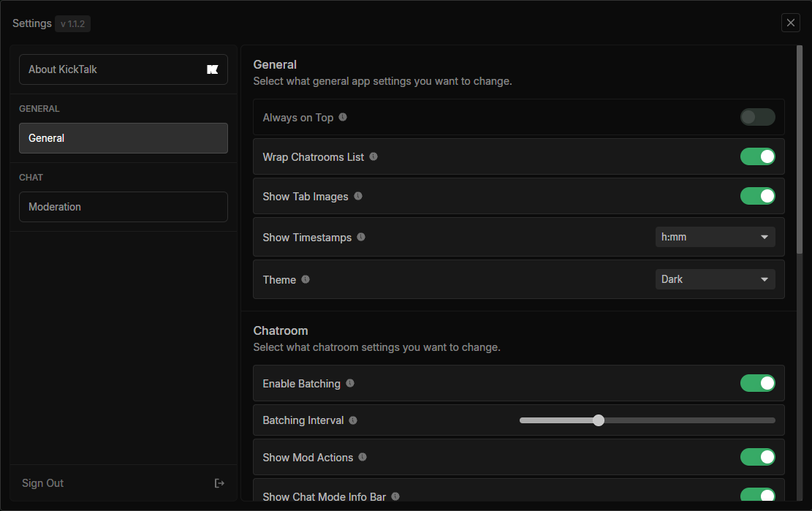
Task: Click the Batching Interval slider handle
Action: [599, 420]
